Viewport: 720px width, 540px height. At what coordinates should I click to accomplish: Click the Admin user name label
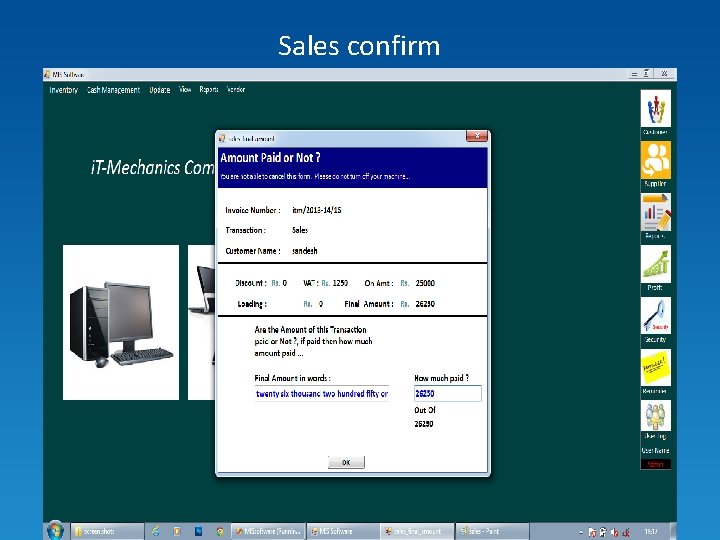tap(655, 464)
